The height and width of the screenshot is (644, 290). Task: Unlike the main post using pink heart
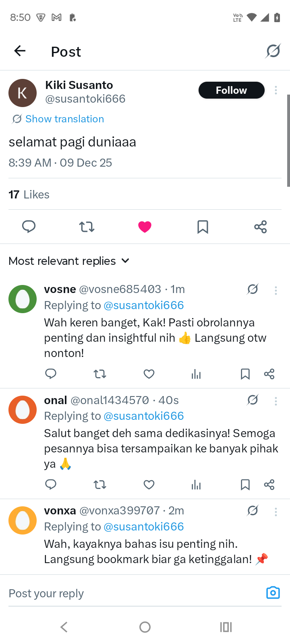(145, 227)
